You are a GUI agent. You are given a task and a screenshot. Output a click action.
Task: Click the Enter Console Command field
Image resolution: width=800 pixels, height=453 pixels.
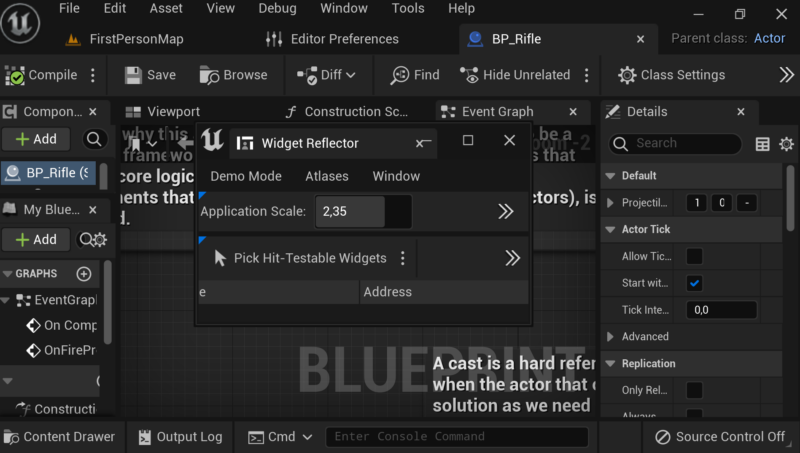(x=456, y=436)
